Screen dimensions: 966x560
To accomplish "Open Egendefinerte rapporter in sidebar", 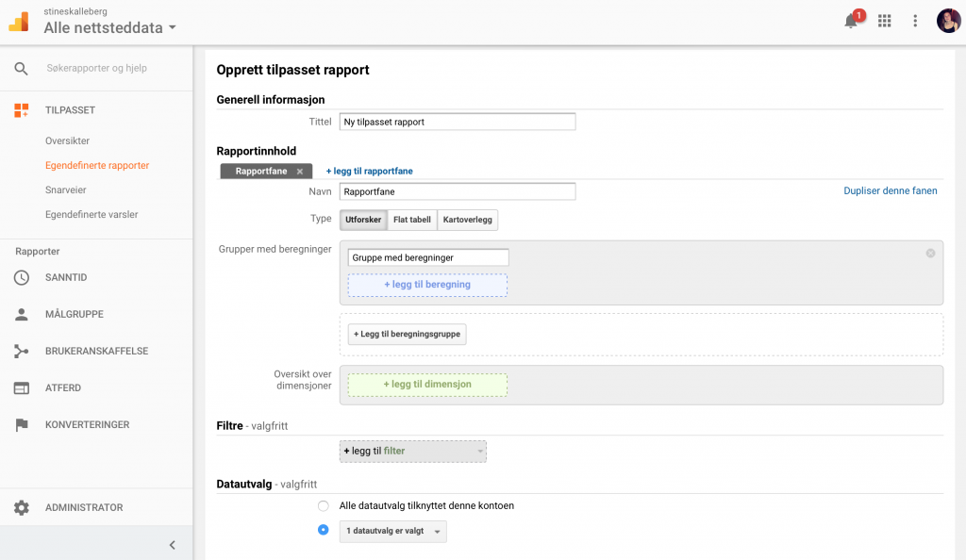I will tap(97, 166).
